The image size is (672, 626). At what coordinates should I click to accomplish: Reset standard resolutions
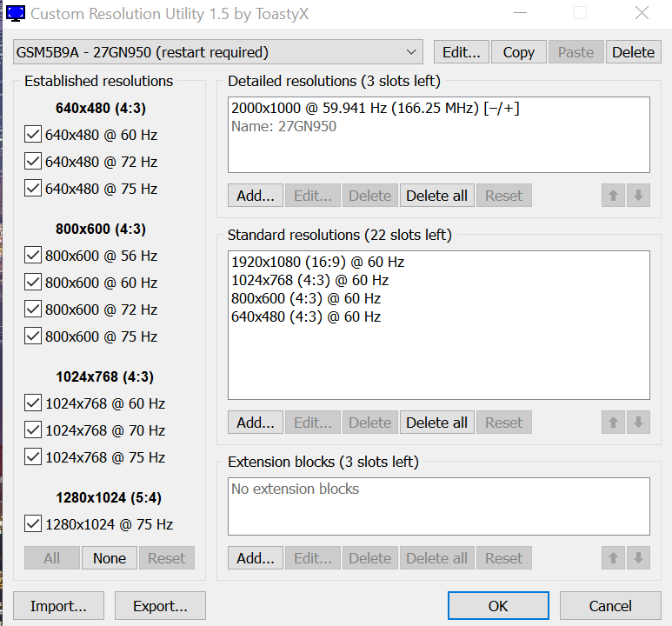pos(504,423)
